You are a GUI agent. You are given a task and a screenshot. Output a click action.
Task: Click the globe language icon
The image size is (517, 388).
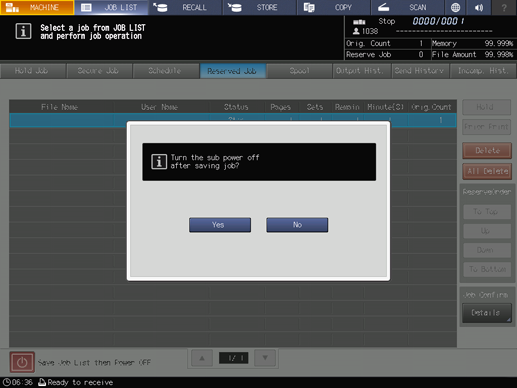[x=455, y=7]
